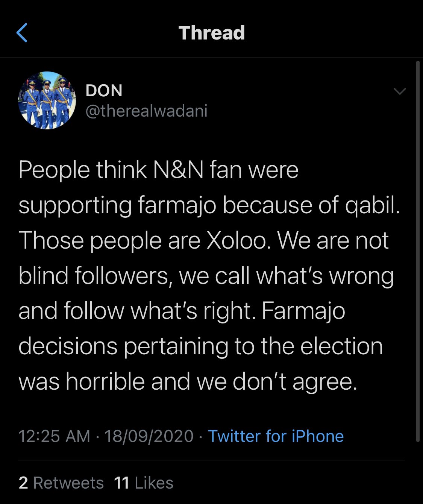The height and width of the screenshot is (504, 423).
Task: Click the vertical scrollbar on right edge
Action: click(x=418, y=251)
